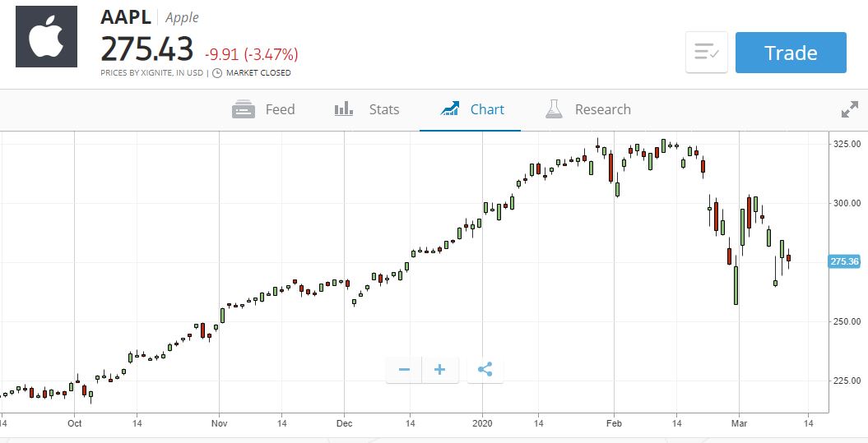Image resolution: width=868 pixels, height=443 pixels.
Task: Click the 275.36 current price label
Action: pyautogui.click(x=844, y=261)
